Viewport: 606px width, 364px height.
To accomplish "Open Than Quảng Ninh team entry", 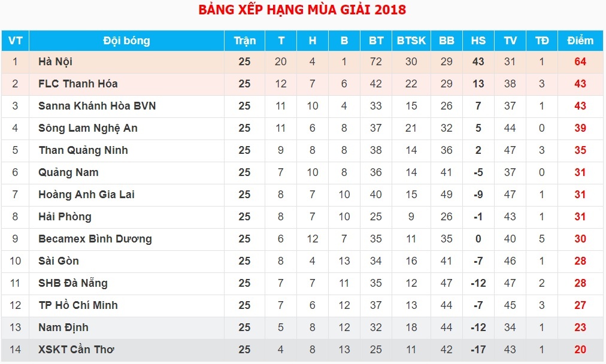I will pyautogui.click(x=83, y=150).
